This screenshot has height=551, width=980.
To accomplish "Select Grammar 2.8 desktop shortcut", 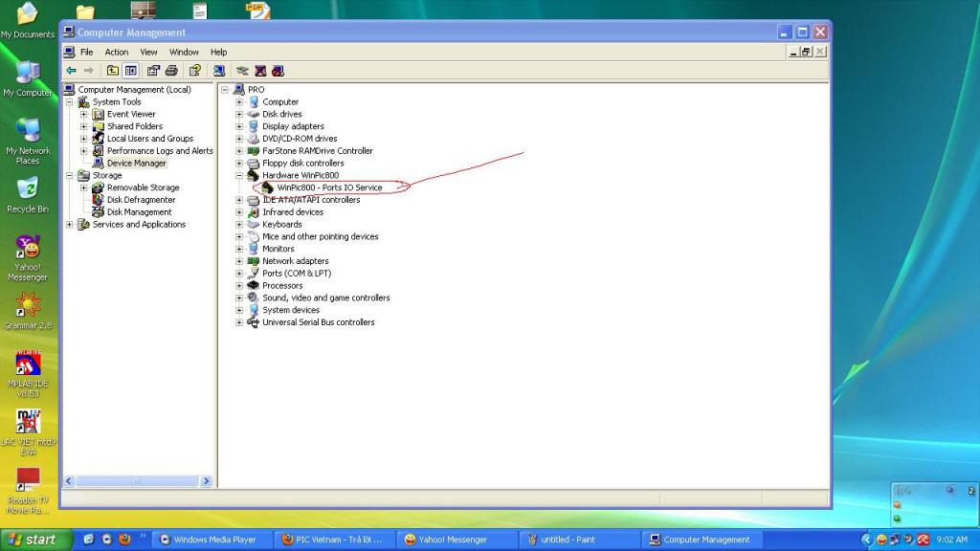I will (x=28, y=311).
